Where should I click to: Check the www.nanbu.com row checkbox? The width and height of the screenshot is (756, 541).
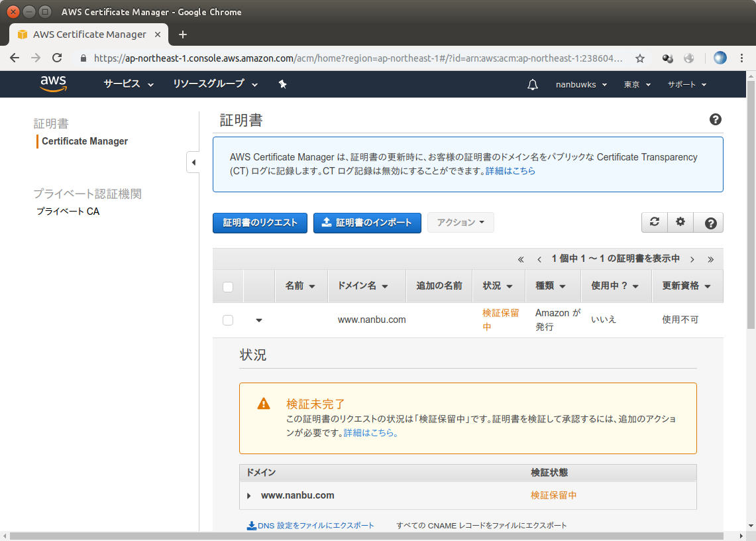click(x=228, y=320)
